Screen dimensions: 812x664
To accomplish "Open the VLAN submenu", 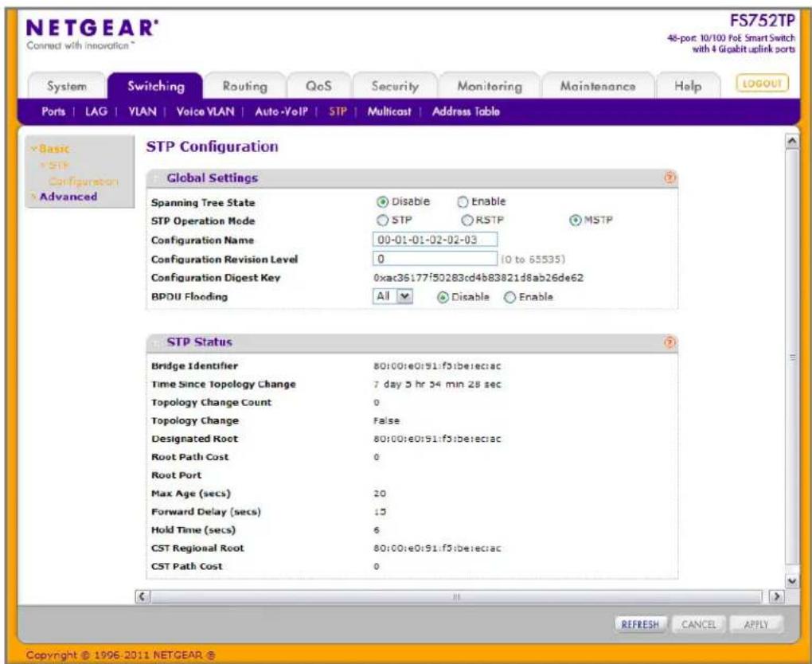I will (x=142, y=111).
